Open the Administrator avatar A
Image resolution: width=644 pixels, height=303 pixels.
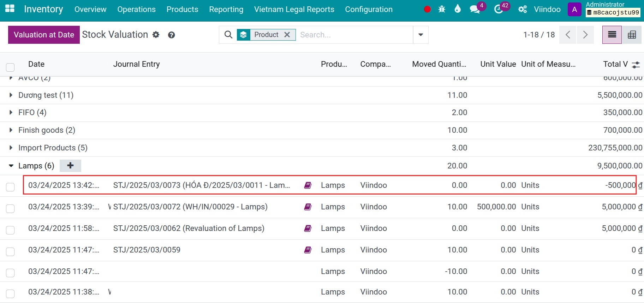pos(574,10)
